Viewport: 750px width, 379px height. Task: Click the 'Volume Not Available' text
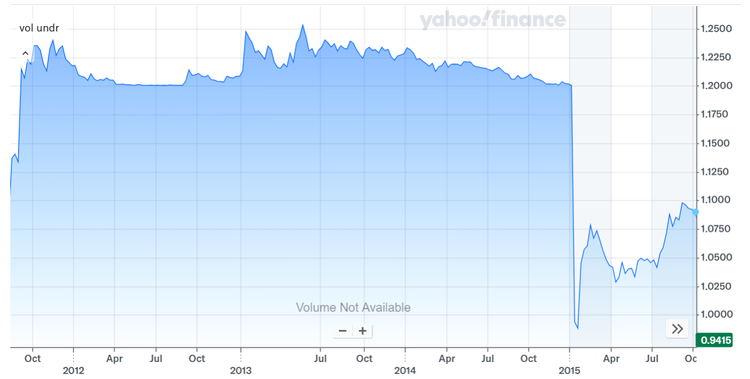tap(353, 307)
